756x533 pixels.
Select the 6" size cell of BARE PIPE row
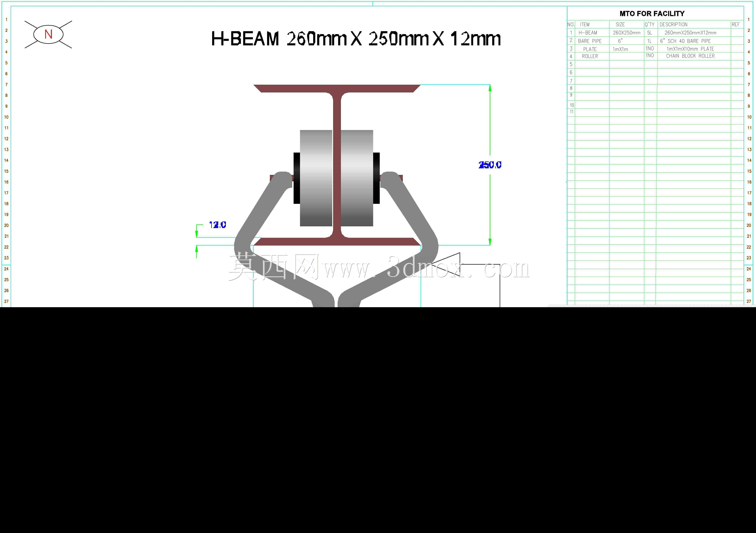tap(620, 41)
